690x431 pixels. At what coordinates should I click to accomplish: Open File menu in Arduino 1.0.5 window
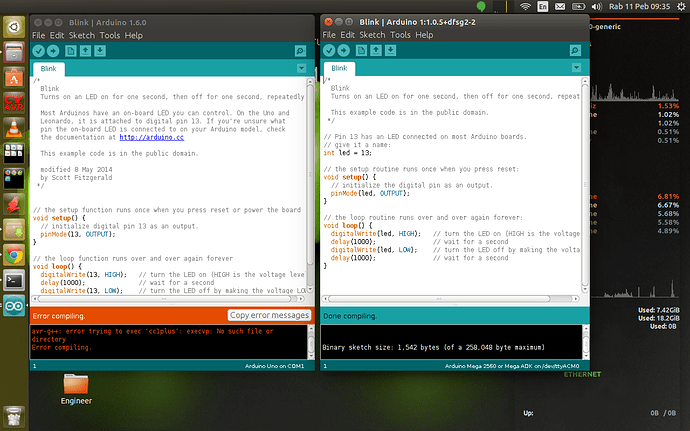point(329,35)
